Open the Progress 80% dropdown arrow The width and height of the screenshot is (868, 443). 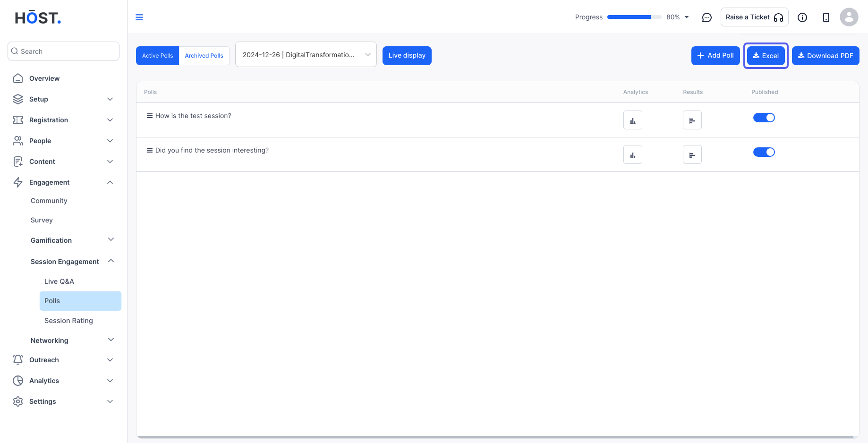(x=687, y=17)
